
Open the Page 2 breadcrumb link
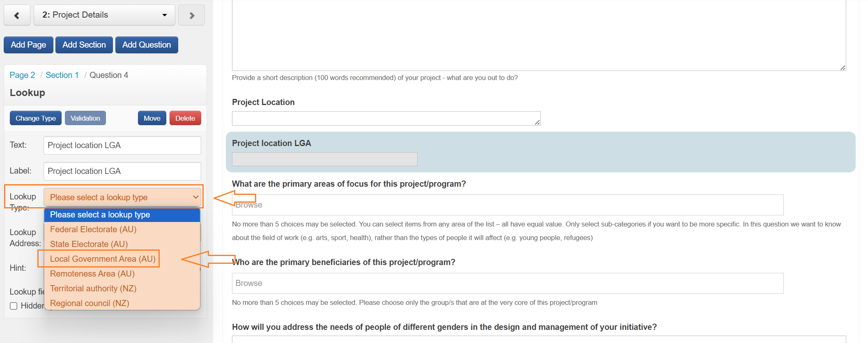(22, 75)
